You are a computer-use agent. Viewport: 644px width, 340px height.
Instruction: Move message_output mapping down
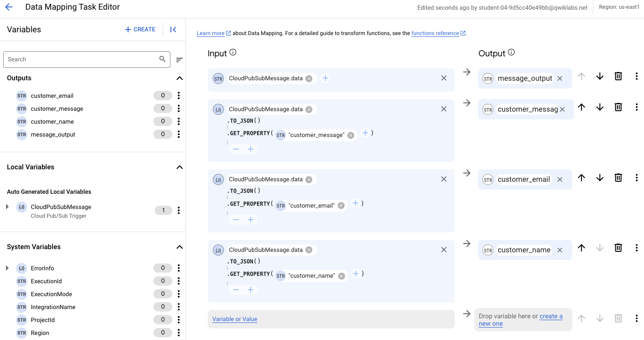(x=600, y=77)
